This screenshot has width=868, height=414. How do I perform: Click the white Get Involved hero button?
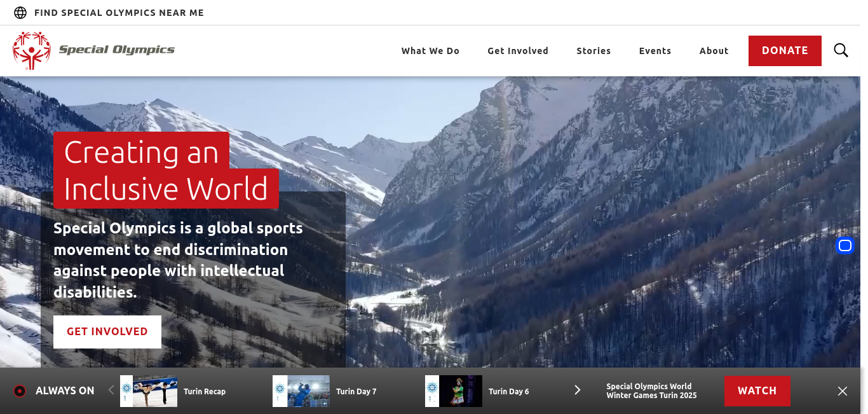point(107,332)
